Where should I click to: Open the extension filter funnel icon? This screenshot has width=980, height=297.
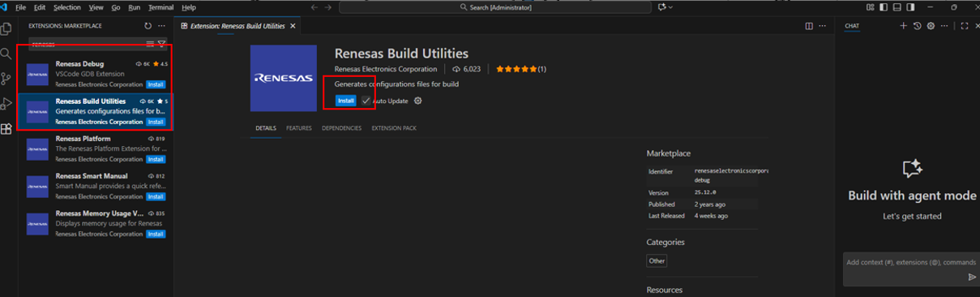[162, 44]
